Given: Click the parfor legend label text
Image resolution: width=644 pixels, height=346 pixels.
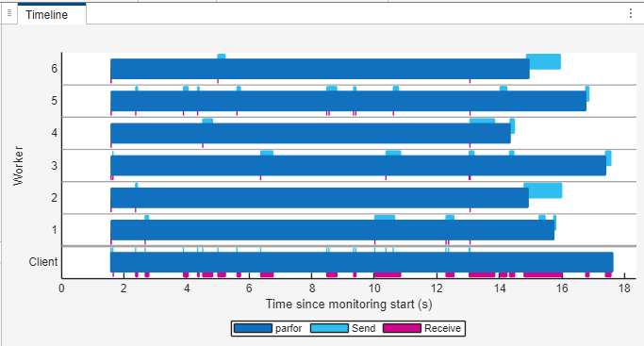Looking at the screenshot, I should [x=289, y=328].
